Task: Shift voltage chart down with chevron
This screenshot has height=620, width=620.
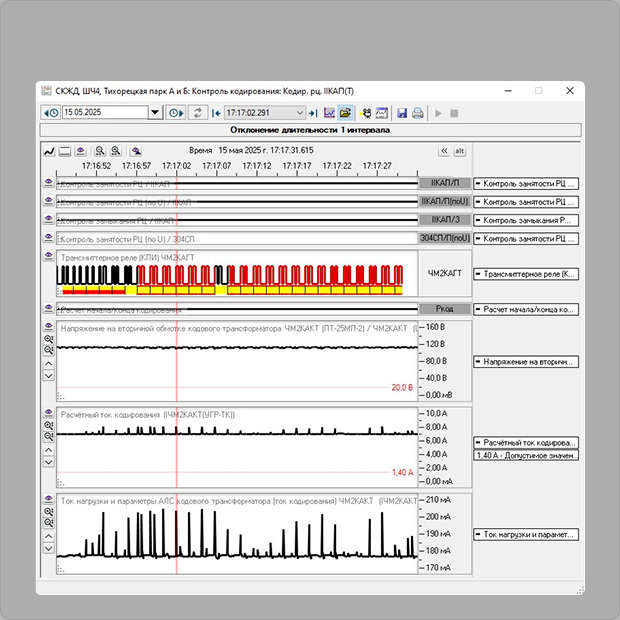Action: pos(49,376)
